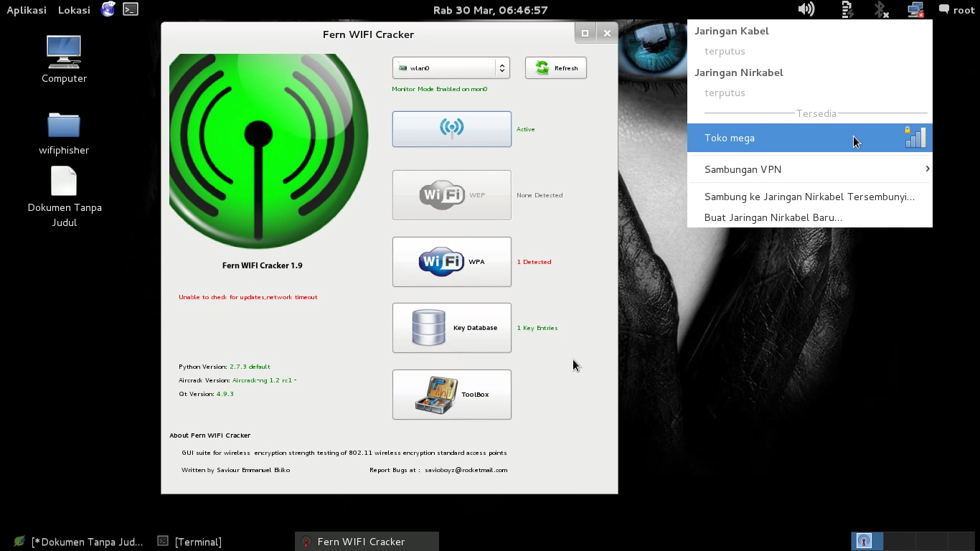
Task: Click 'Monitor Mode Enabled on mon0' text
Action: point(440,89)
